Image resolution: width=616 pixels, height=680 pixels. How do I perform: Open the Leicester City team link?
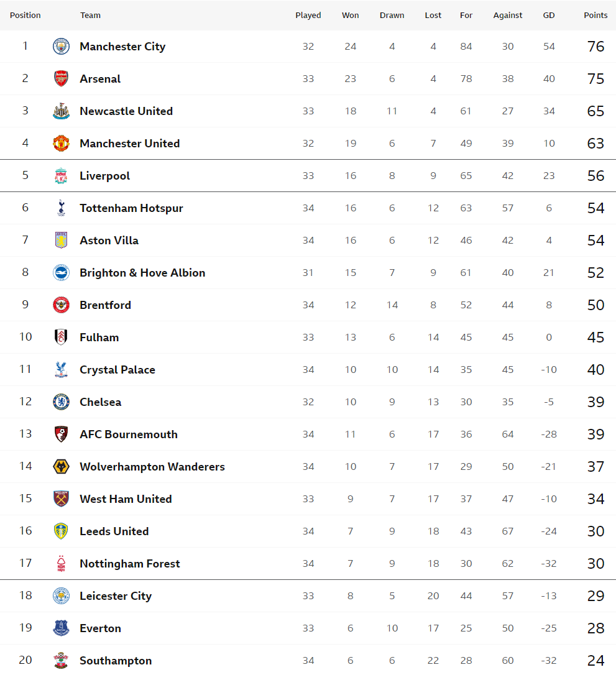pyautogui.click(x=116, y=596)
